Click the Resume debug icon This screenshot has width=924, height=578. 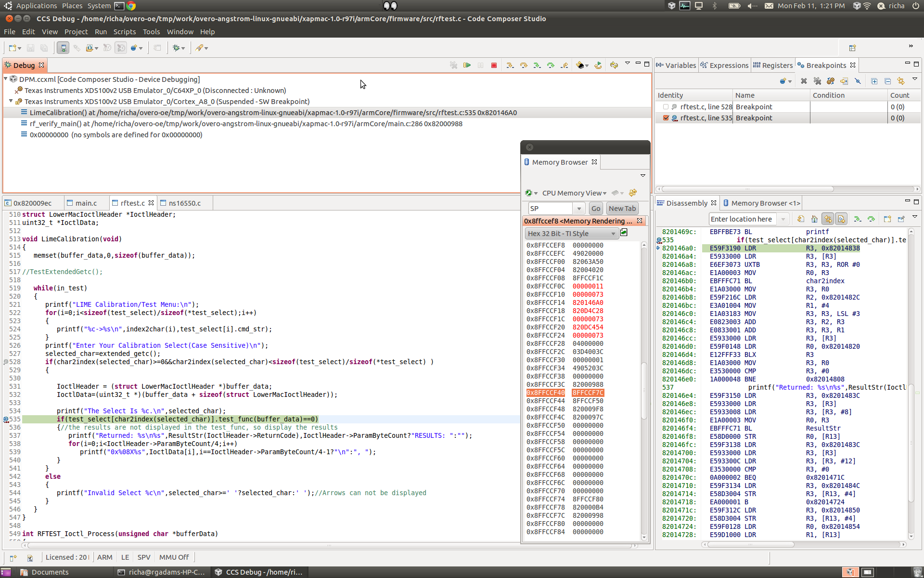[467, 65]
